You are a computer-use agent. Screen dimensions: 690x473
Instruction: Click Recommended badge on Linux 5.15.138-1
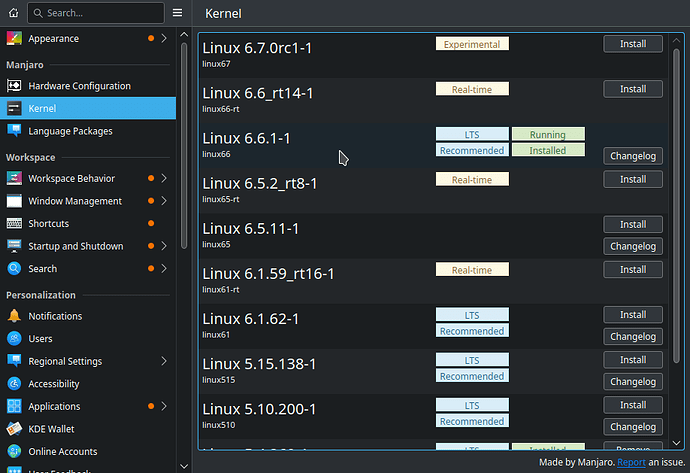point(472,376)
